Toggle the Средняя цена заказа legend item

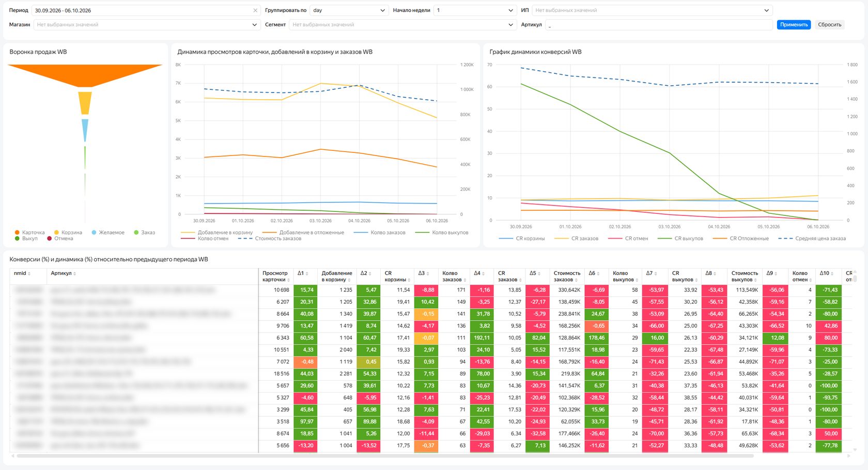(812, 239)
